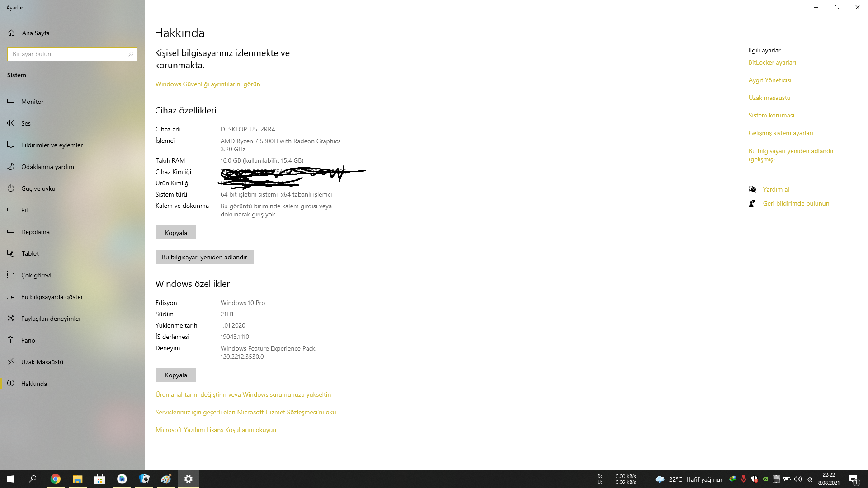
Task: Open Güç ve uyku power icon
Action: pos(11,188)
